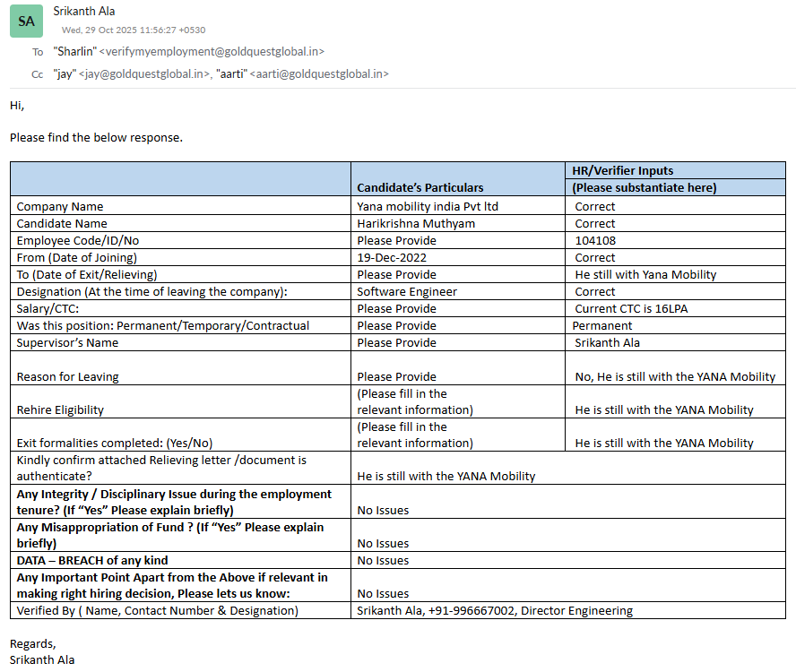The image size is (796, 672).
Task: Click the candidate name Harikrishna Muthyam
Action: click(x=415, y=223)
